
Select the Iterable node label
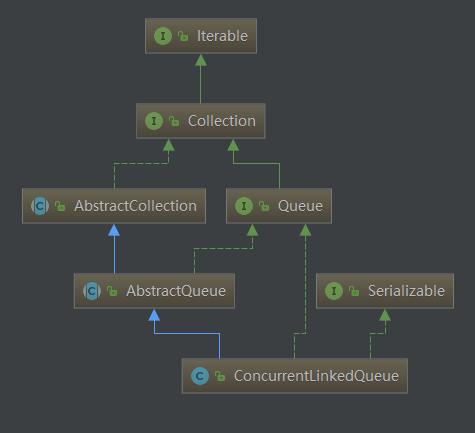222,36
